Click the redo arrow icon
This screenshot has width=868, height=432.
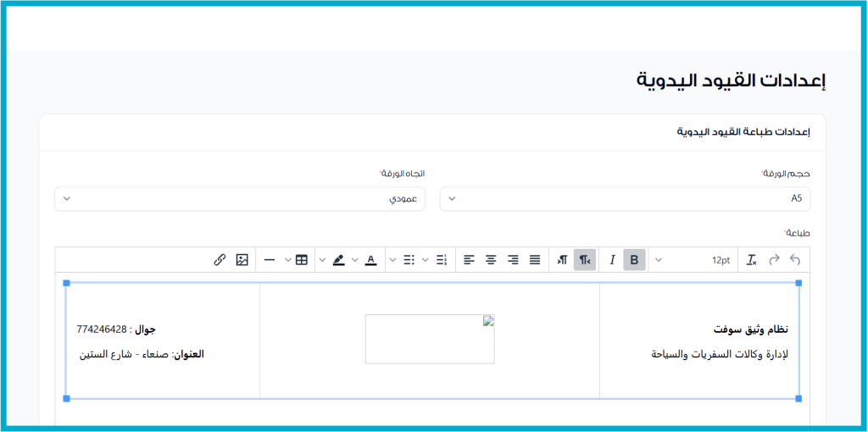pos(773,260)
